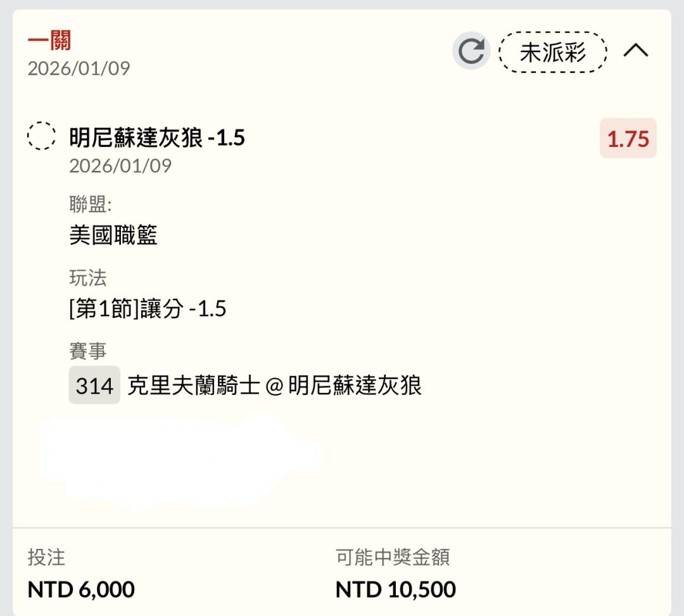Click the date under 一關 heading
Viewport: 684px width, 616px height.
coord(79,68)
